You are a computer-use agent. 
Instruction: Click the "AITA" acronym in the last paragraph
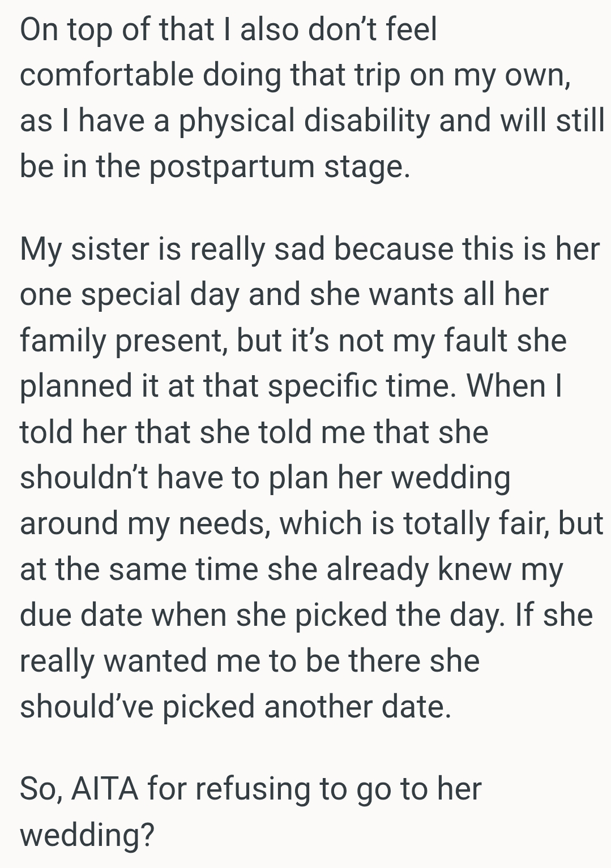105,788
